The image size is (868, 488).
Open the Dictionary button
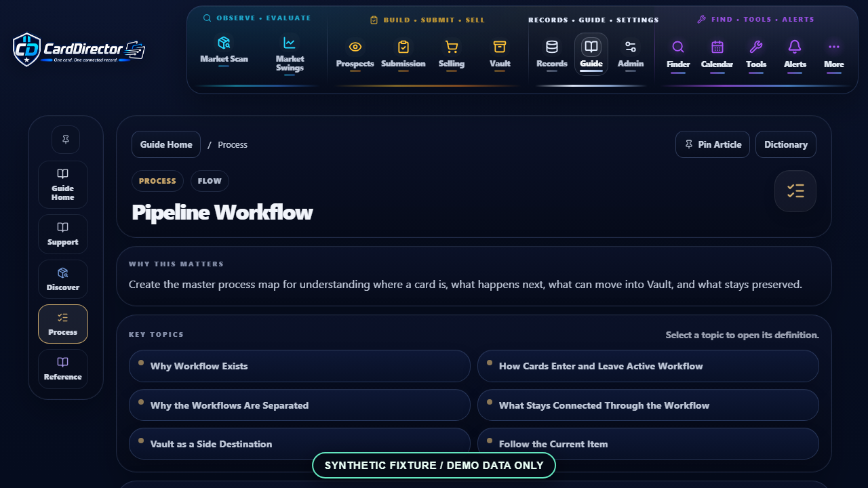point(786,144)
